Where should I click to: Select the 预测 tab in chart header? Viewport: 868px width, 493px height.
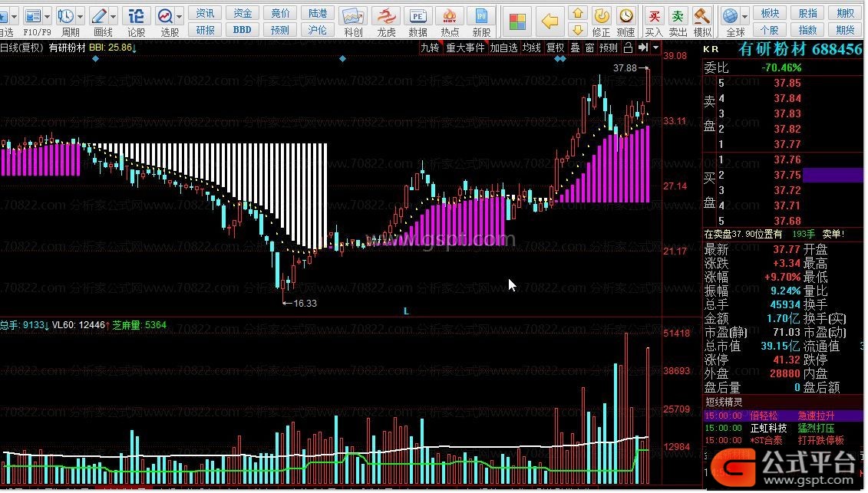tap(609, 48)
